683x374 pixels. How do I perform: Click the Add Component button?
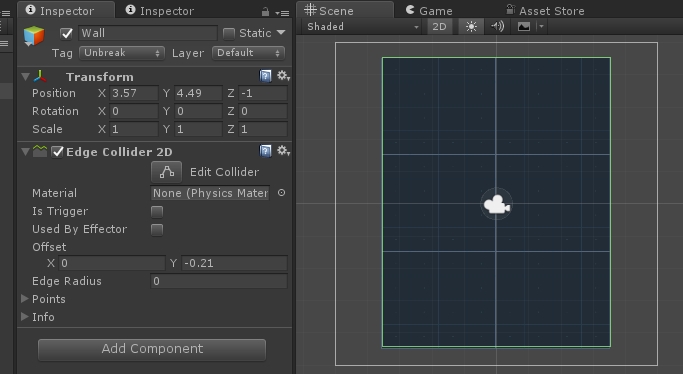coord(152,349)
